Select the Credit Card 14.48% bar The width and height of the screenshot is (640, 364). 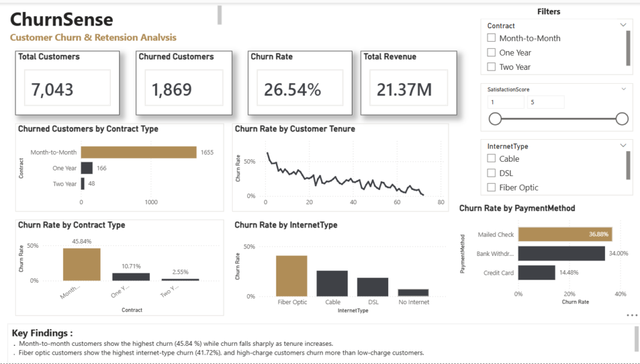coord(537,273)
